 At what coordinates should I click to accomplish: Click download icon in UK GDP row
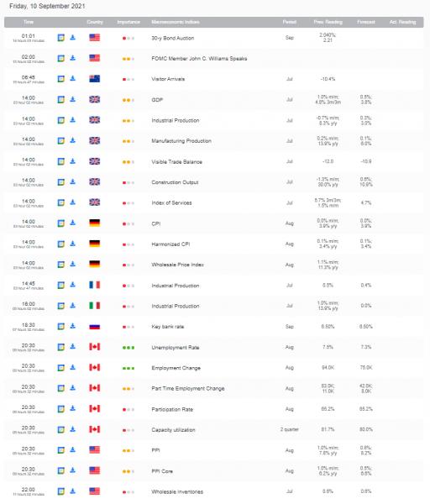(x=73, y=99)
